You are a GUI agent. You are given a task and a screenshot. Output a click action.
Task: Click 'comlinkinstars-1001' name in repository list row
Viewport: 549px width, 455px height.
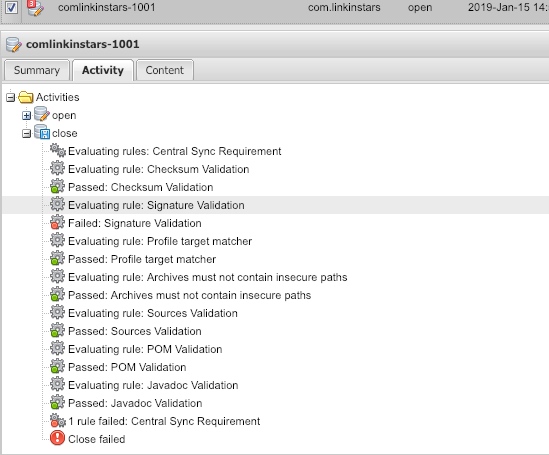click(x=106, y=7)
